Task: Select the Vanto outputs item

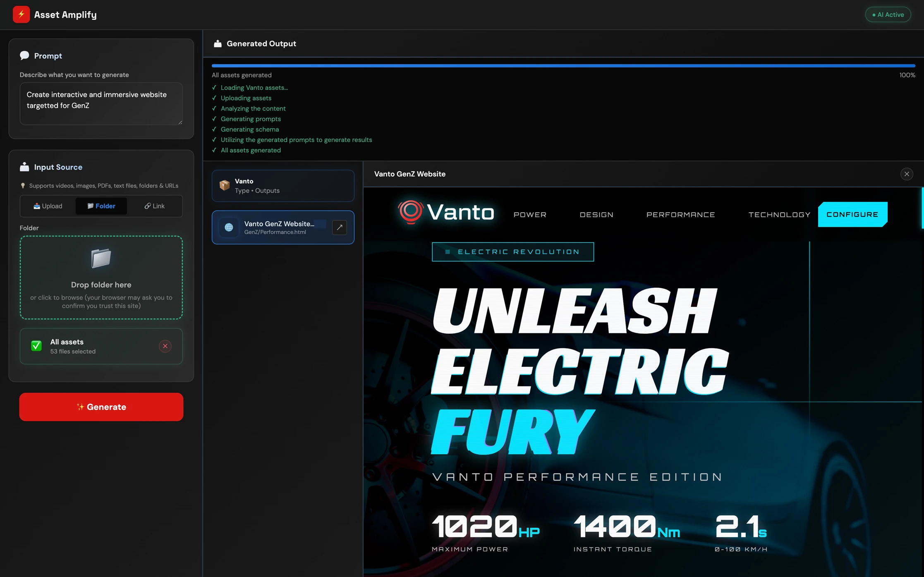Action: [x=283, y=186]
